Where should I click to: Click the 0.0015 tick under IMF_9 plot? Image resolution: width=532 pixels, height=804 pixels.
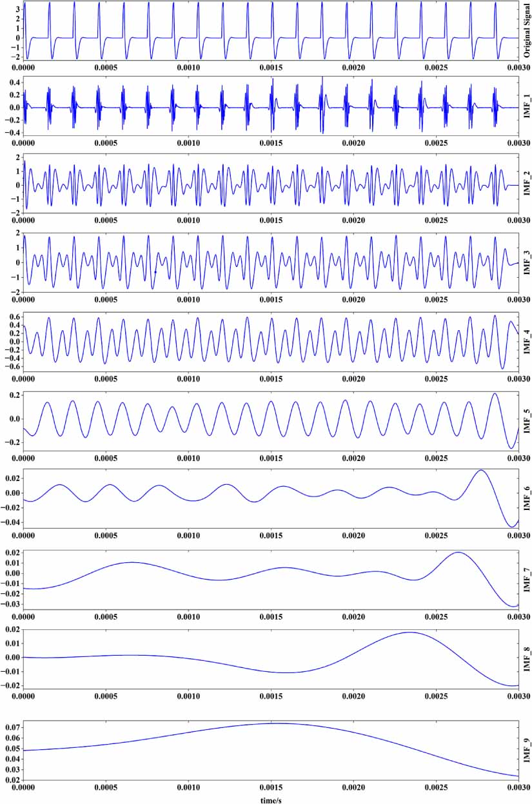270,788
